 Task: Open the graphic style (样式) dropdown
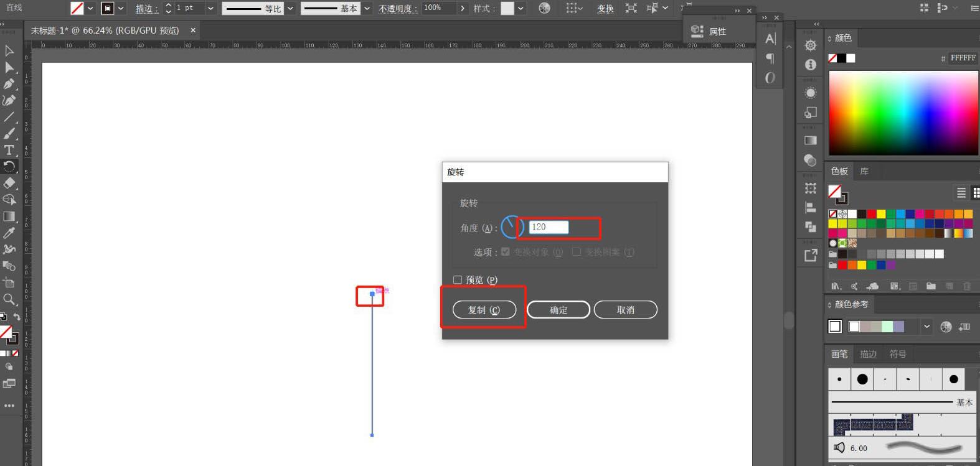(x=521, y=8)
